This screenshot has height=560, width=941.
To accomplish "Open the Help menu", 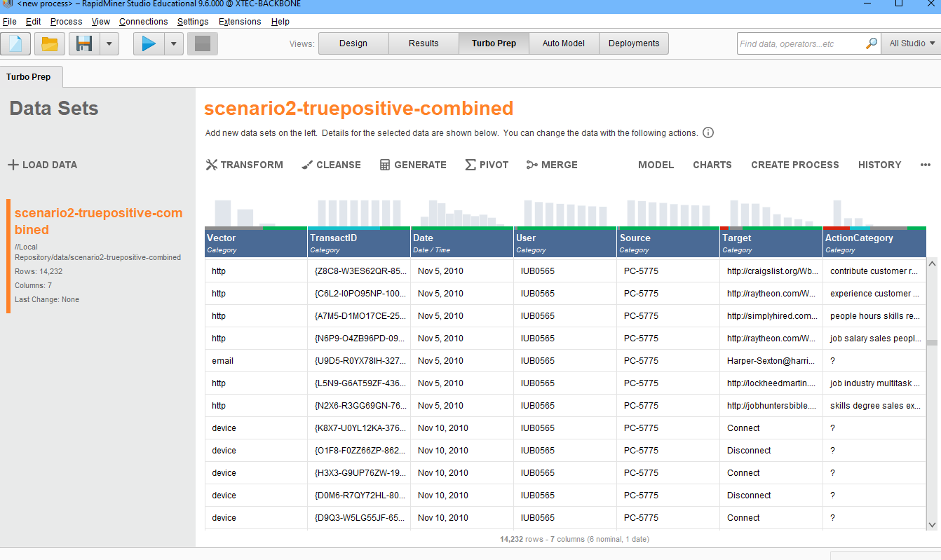I will (280, 22).
